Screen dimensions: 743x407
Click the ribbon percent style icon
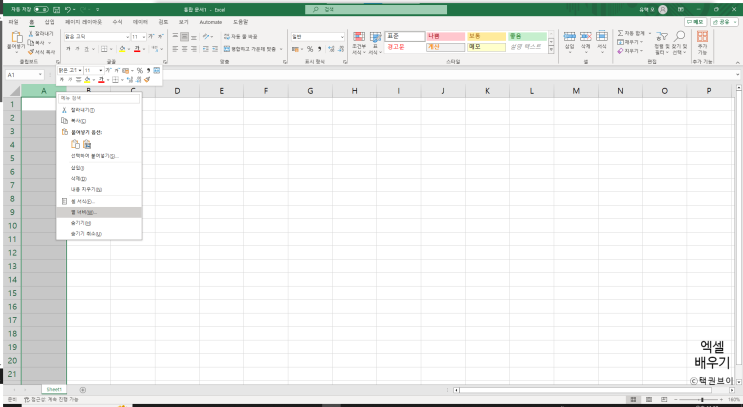310,49
